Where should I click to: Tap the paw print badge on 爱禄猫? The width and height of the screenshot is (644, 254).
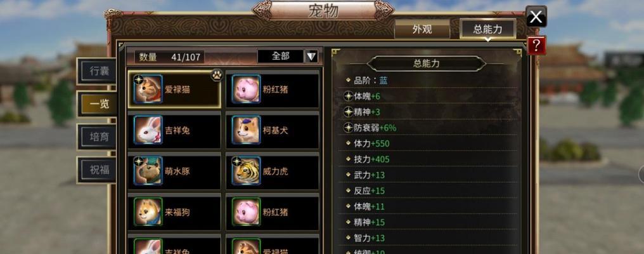[217, 75]
